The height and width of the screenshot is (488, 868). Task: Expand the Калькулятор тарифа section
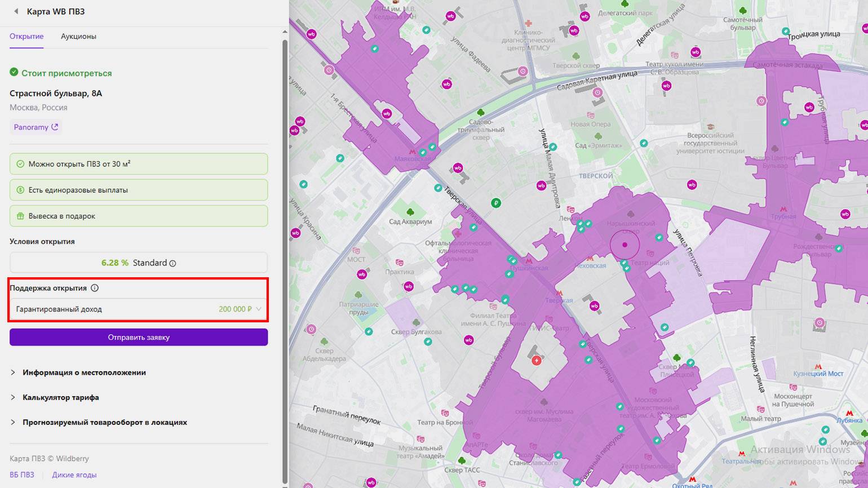(55, 397)
